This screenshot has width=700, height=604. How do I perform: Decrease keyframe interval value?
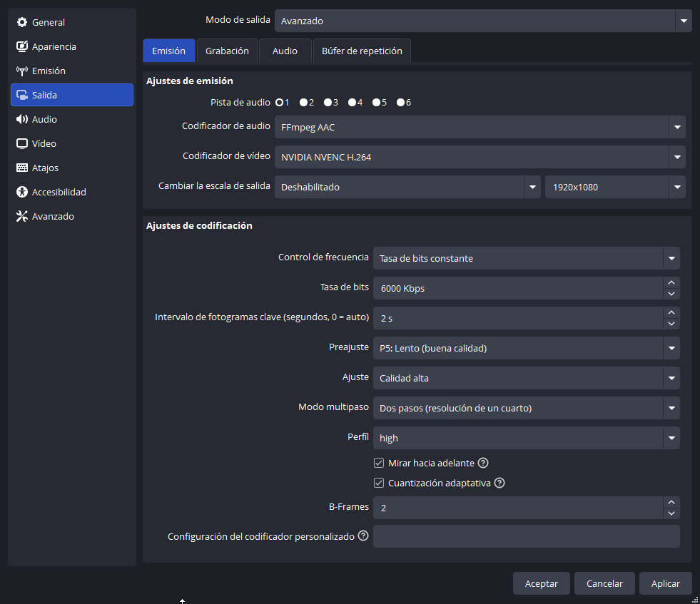(671, 324)
